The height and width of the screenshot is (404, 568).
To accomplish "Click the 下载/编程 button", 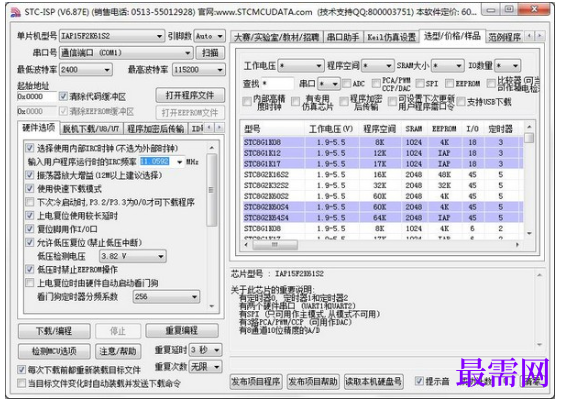I will (x=54, y=331).
